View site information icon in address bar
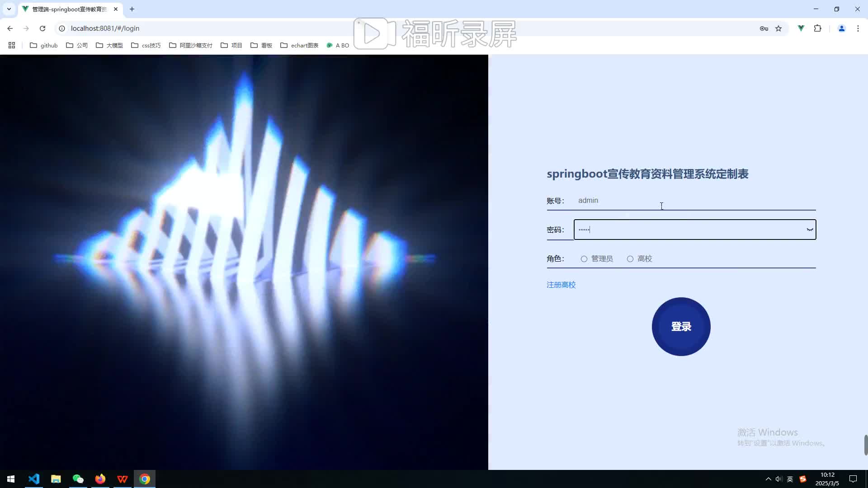Viewport: 868px width, 488px height. 62,28
